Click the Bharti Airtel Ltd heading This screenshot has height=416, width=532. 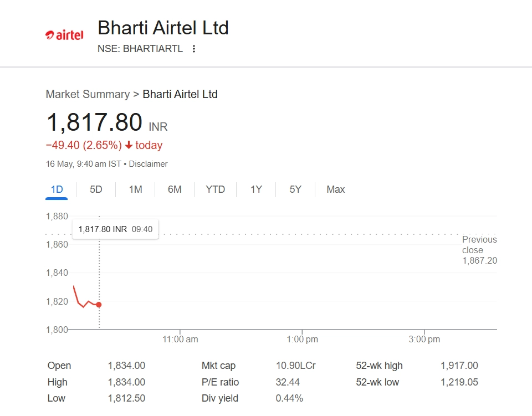[x=163, y=28]
